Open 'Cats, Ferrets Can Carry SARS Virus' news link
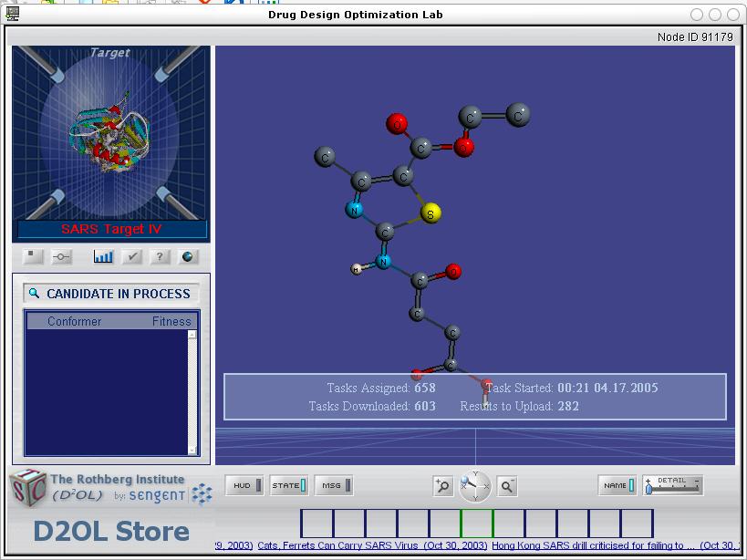 372,545
